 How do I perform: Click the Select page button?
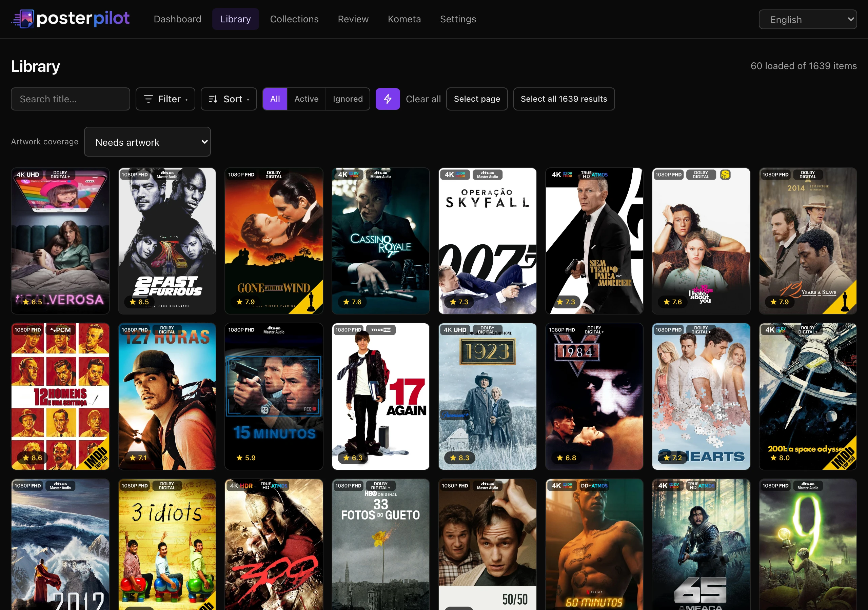tap(477, 99)
